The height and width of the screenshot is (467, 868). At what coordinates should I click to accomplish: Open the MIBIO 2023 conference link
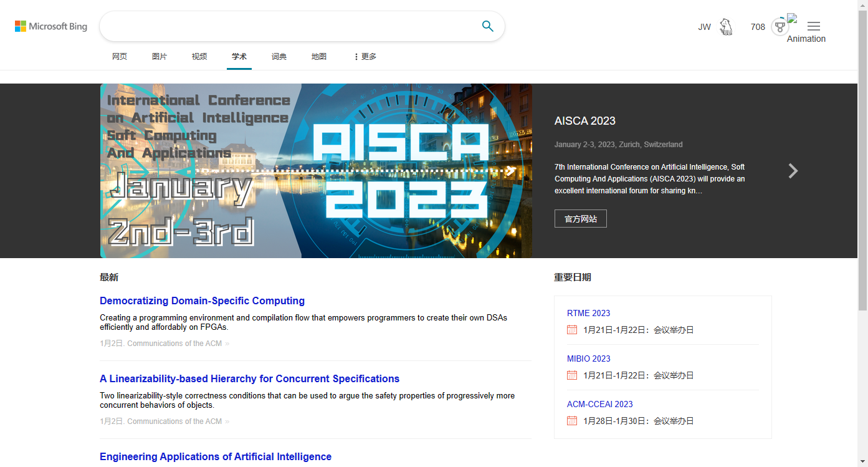pyautogui.click(x=588, y=359)
